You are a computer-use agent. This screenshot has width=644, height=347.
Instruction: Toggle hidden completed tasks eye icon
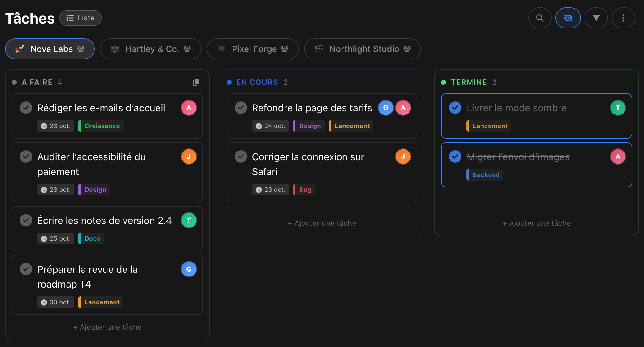point(568,18)
